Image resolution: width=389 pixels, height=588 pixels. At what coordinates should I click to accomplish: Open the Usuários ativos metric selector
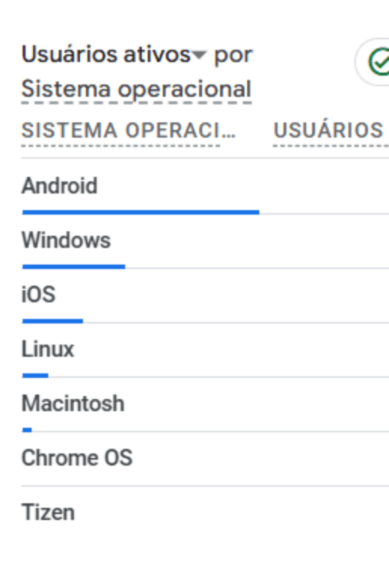[x=113, y=55]
